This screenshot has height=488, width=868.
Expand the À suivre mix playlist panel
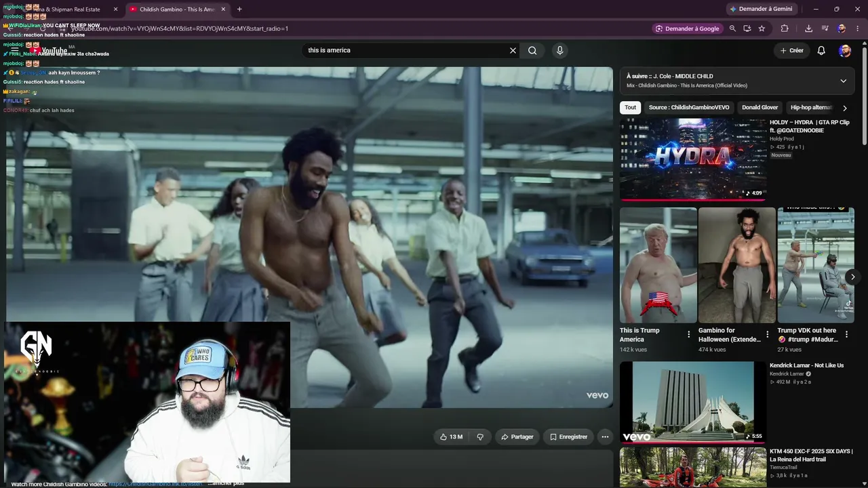point(843,81)
